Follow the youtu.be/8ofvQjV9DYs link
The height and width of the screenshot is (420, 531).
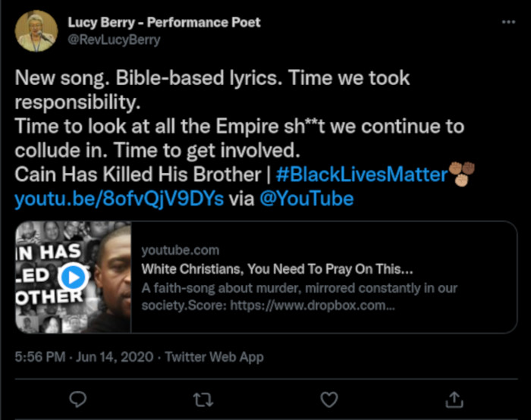click(x=119, y=199)
